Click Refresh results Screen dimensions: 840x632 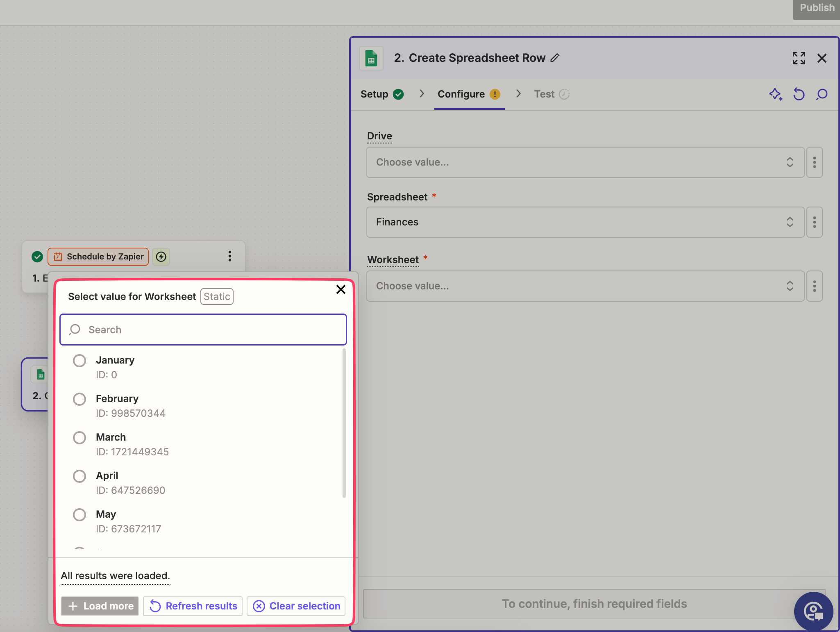[x=193, y=606]
